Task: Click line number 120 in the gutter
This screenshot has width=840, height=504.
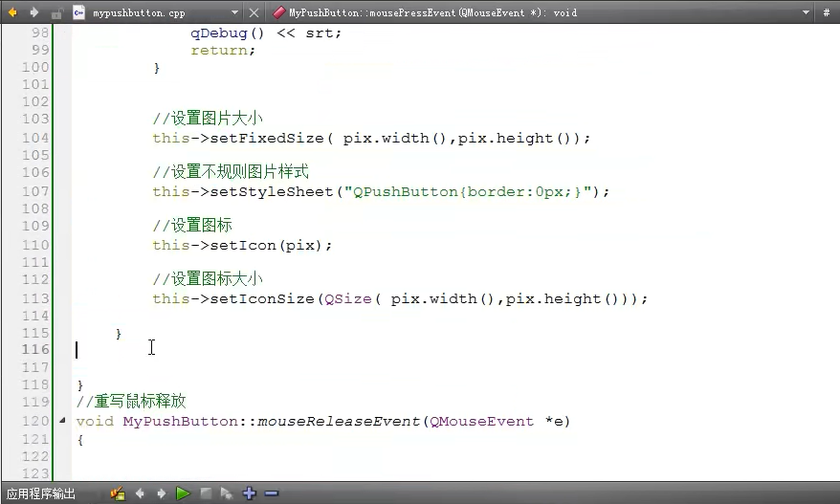Action: (35, 421)
